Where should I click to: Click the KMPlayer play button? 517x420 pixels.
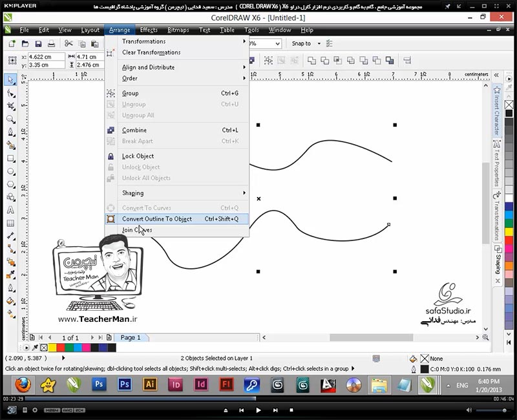(x=258, y=410)
